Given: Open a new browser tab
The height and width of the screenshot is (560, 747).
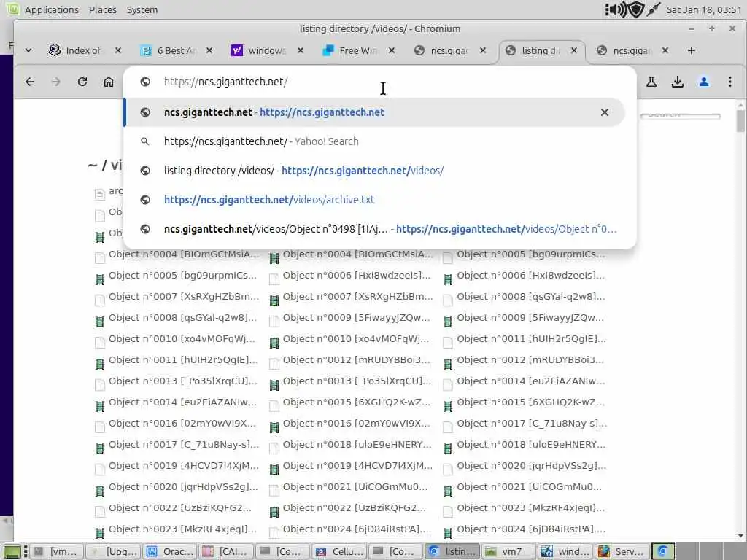Looking at the screenshot, I should click(x=692, y=50).
